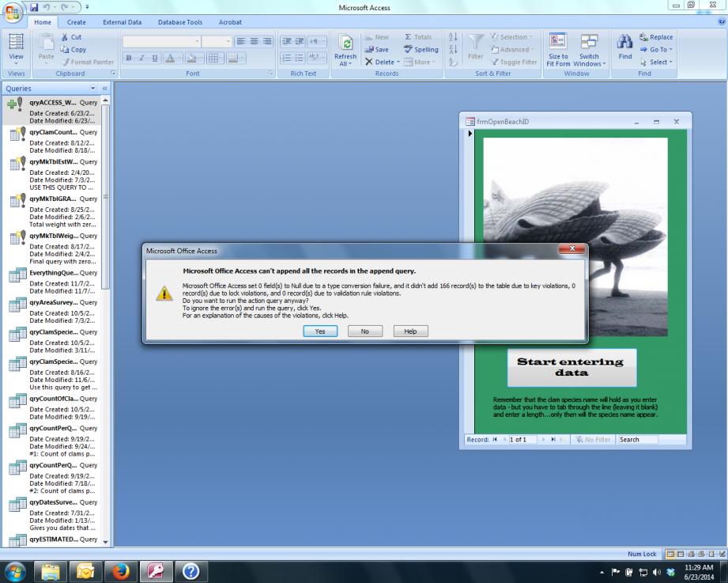Click Sort Descending icon

click(453, 49)
